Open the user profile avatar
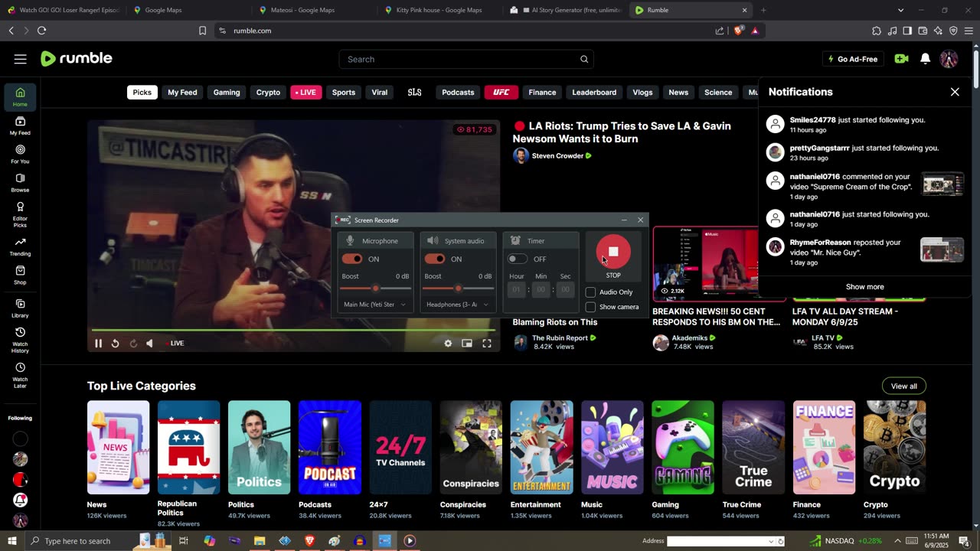The height and width of the screenshot is (551, 980). [x=949, y=59]
